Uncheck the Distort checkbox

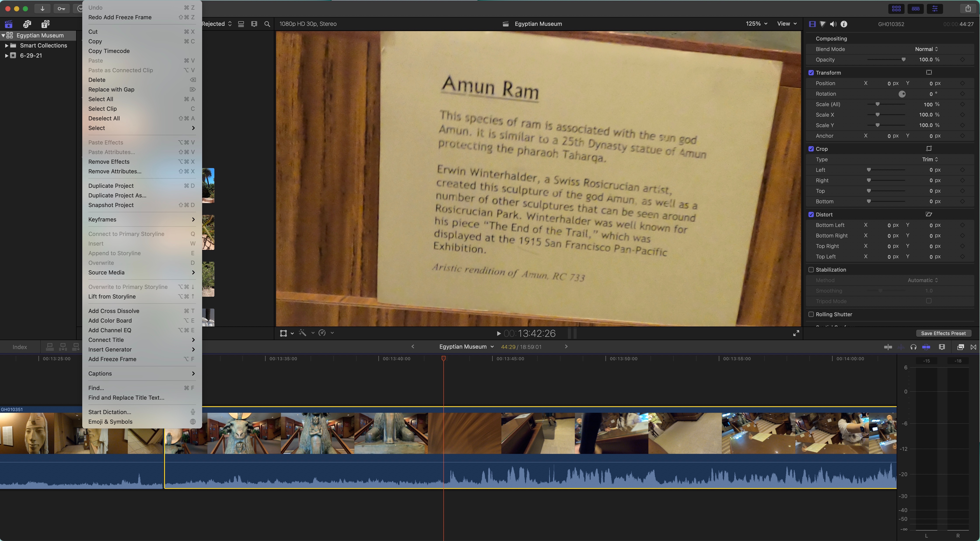click(x=811, y=214)
